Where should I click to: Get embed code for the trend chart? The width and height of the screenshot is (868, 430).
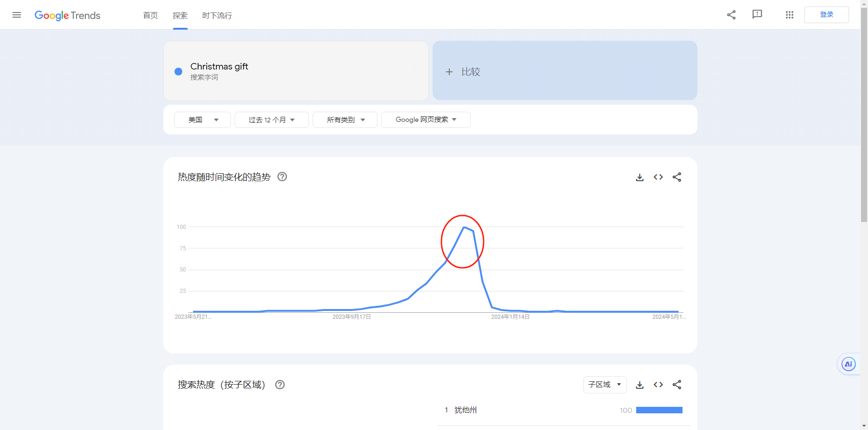pyautogui.click(x=658, y=177)
